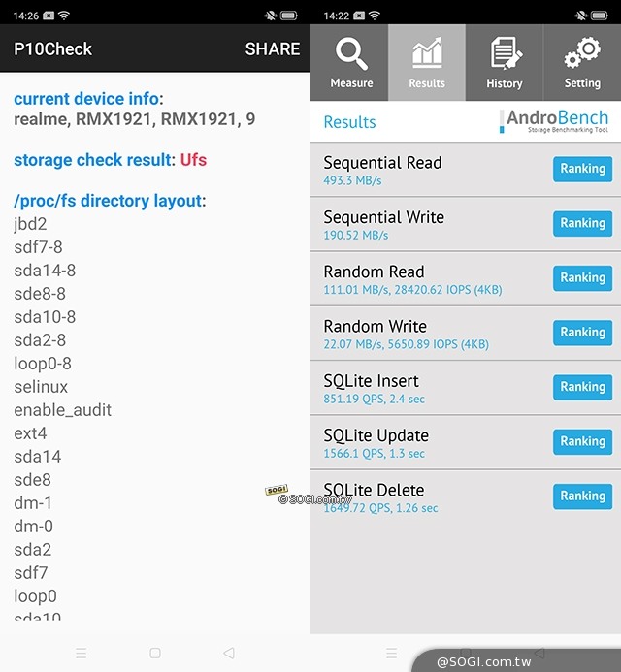Tap the battery icon in right status bar
621x672 pixels.
[599, 16]
